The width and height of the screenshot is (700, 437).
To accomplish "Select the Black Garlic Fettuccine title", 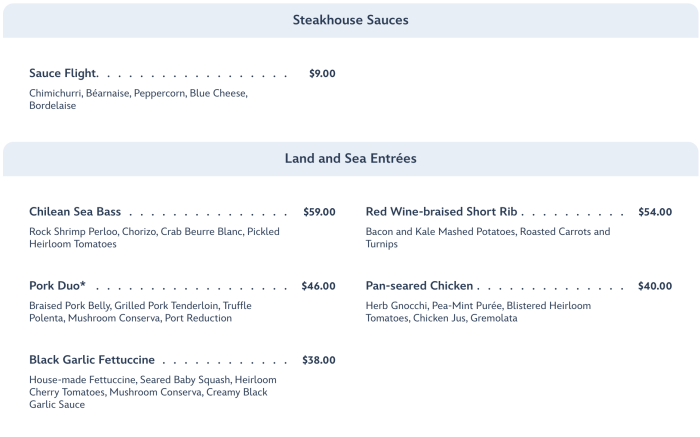I will [x=92, y=360].
